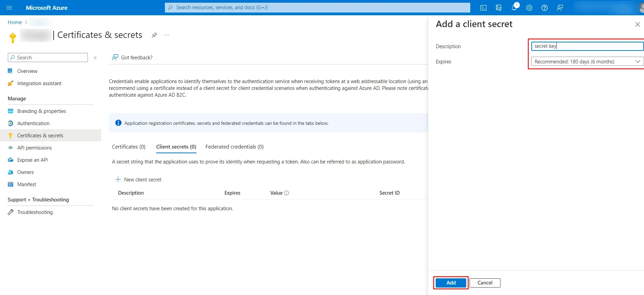Viewport: 644px width, 295px height.
Task: Click the Manifest icon
Action: tap(10, 184)
